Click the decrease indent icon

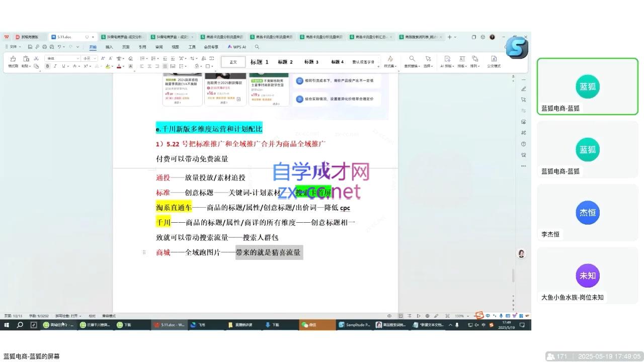pos(165,58)
